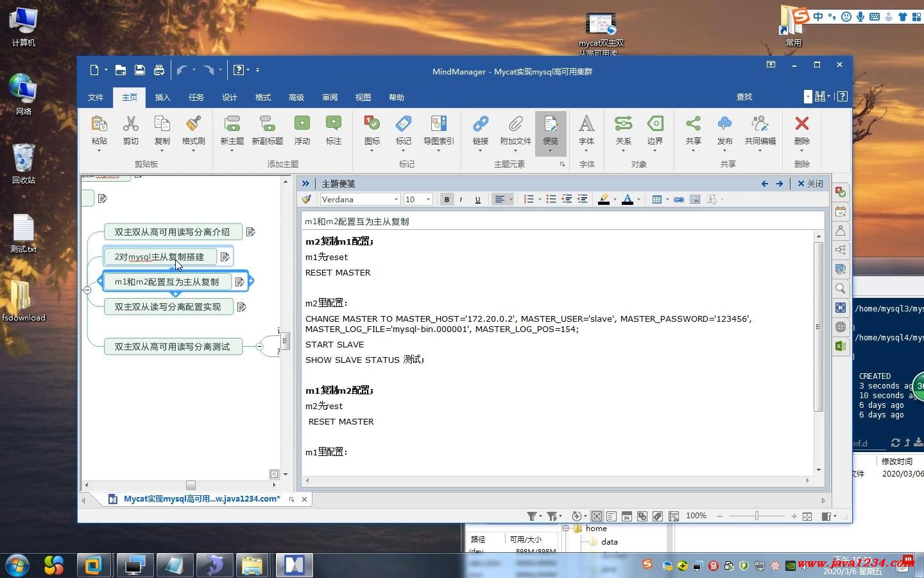Select topic 双主双从读写分离配置实现
This screenshot has width=924, height=578.
tap(168, 307)
